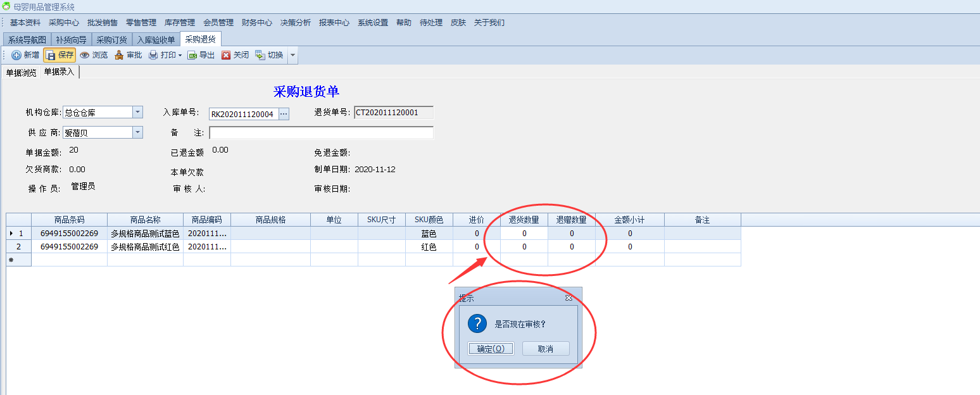This screenshot has width=980, height=395.
Task: Confirm audit with 确定(O) button
Action: (x=491, y=349)
